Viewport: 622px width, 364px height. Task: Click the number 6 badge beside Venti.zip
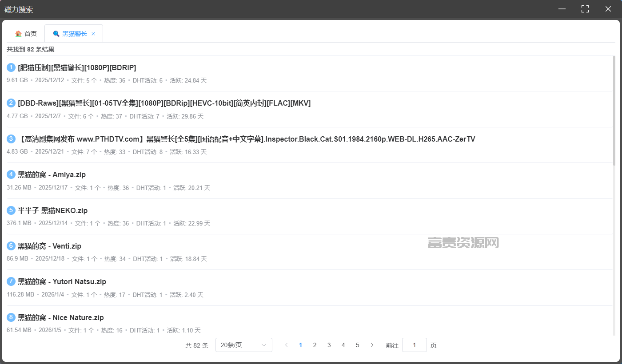[11, 246]
